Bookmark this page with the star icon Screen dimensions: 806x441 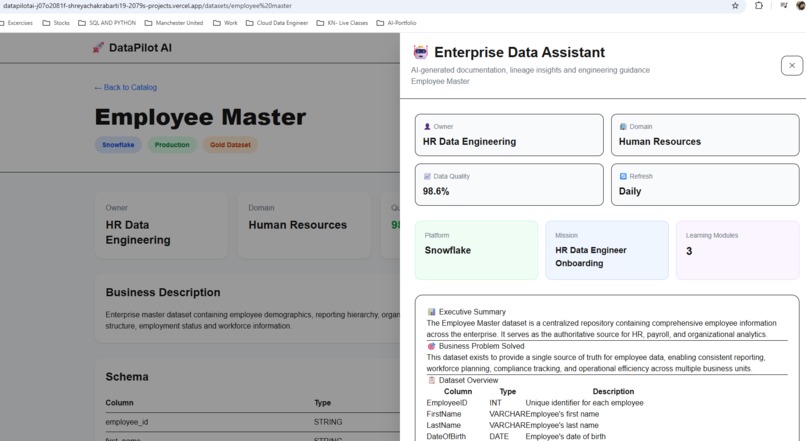pyautogui.click(x=735, y=6)
